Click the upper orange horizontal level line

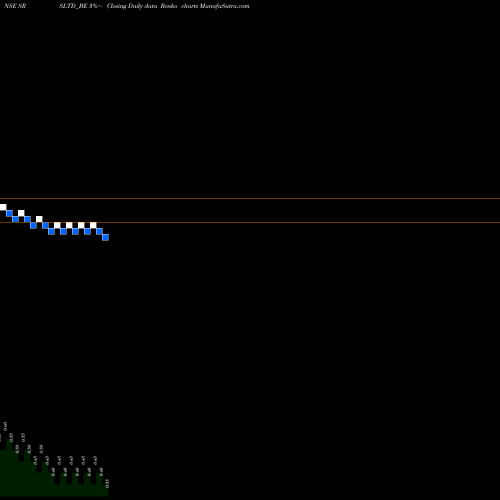pos(250,199)
